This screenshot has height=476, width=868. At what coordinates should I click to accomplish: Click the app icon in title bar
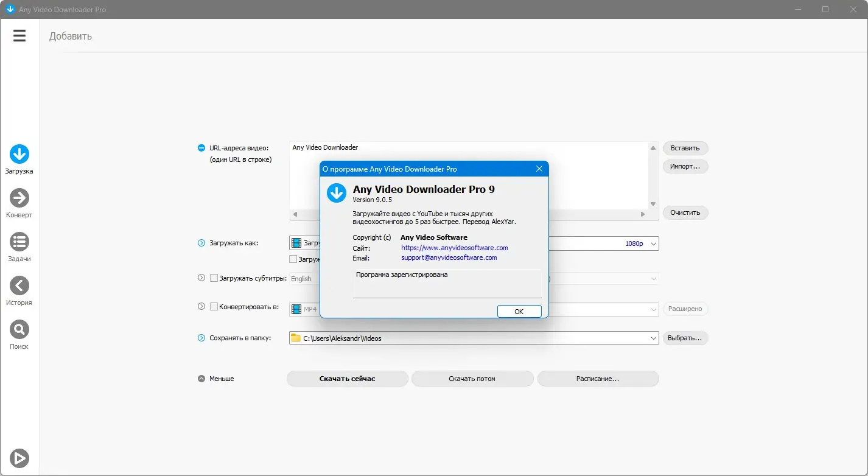click(x=10, y=9)
